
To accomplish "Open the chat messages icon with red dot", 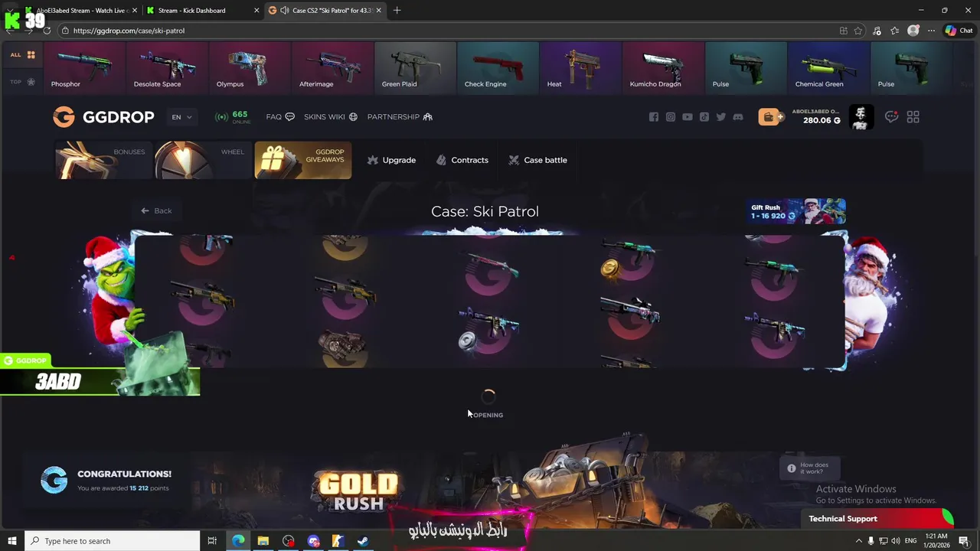I will tap(891, 117).
